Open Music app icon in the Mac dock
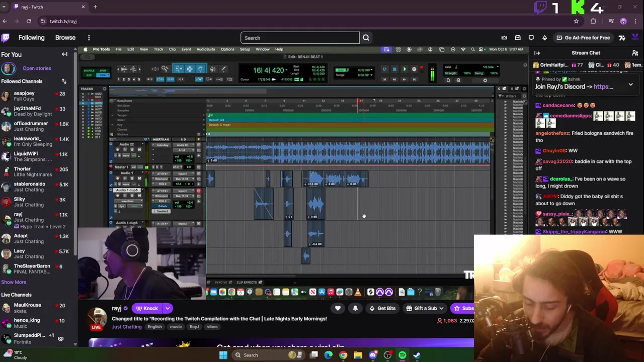 331,292
